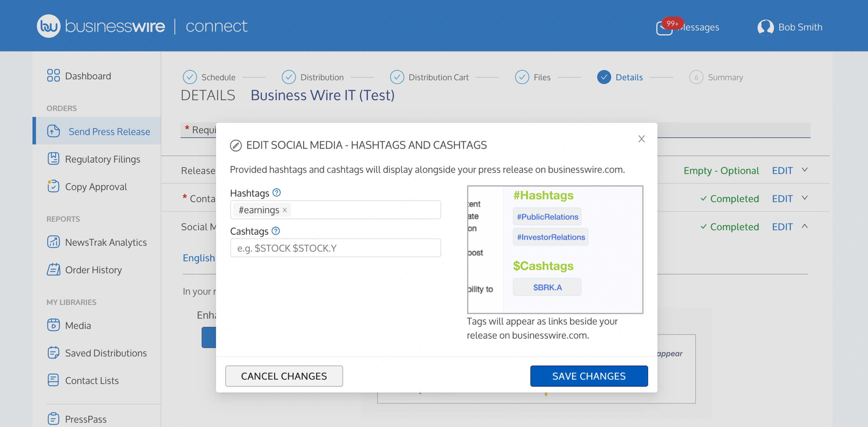Click EDIT link in Social Media row
The width and height of the screenshot is (868, 427).
(x=782, y=227)
